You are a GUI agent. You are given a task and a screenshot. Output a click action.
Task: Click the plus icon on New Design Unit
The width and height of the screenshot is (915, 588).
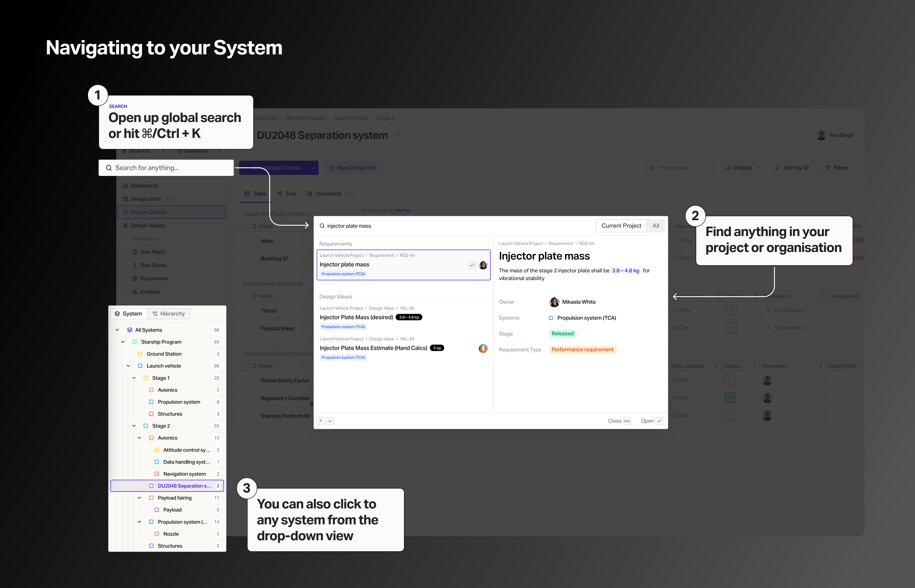tap(332, 168)
